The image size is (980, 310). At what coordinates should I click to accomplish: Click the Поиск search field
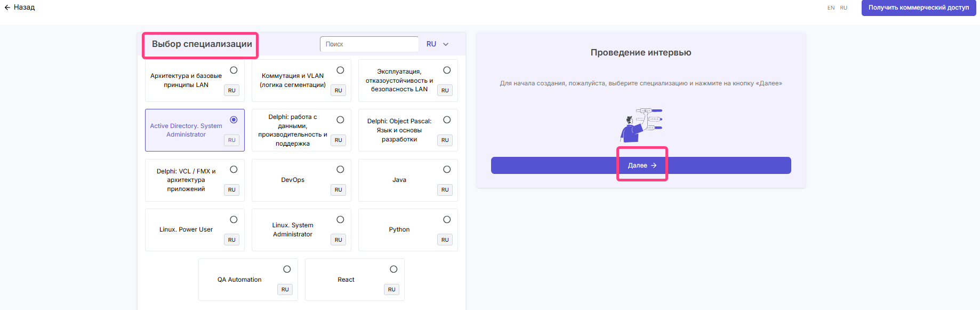pyautogui.click(x=369, y=44)
